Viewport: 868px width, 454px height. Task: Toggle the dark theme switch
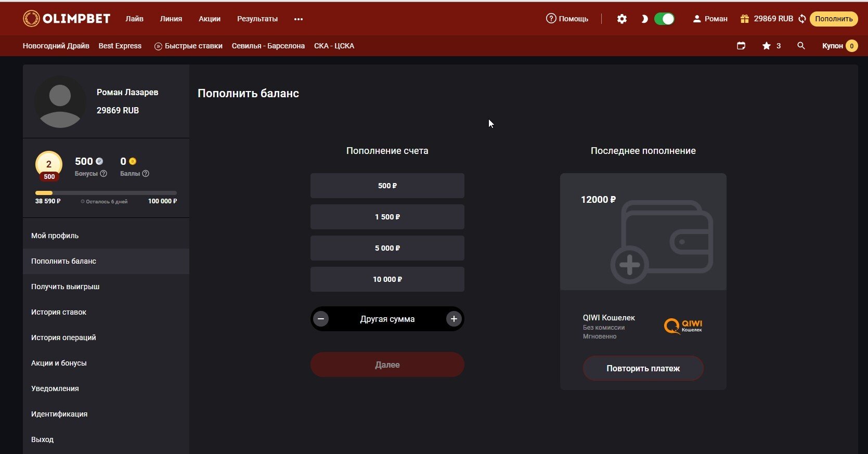tap(664, 19)
